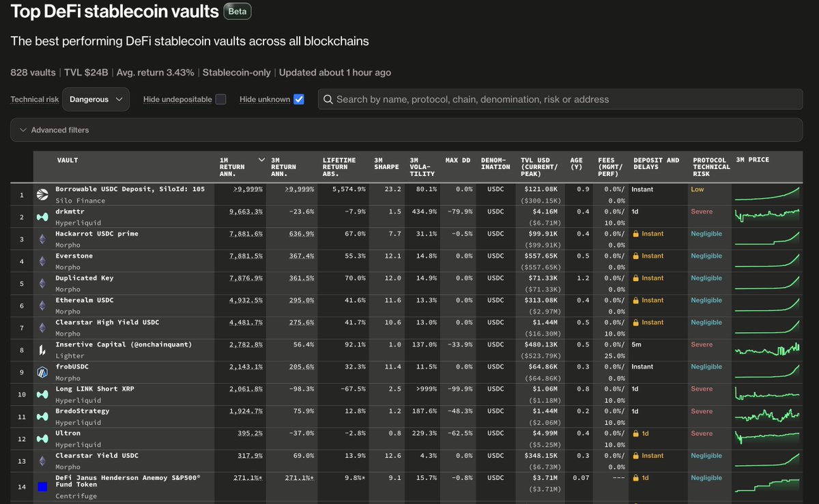
Task: Open the frobUSDC vault link
Action: coord(72,366)
